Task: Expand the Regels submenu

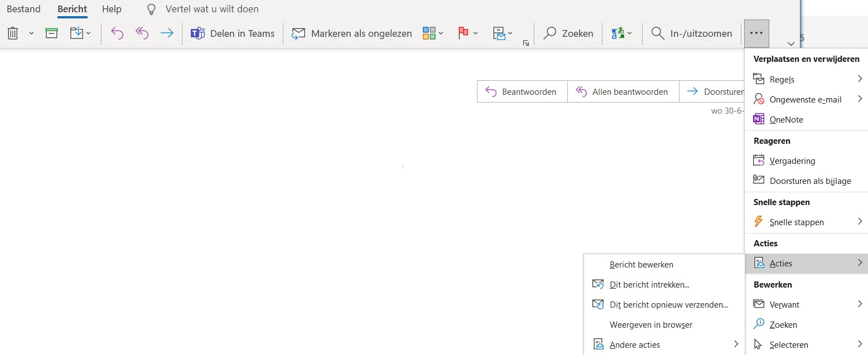Action: [806, 80]
